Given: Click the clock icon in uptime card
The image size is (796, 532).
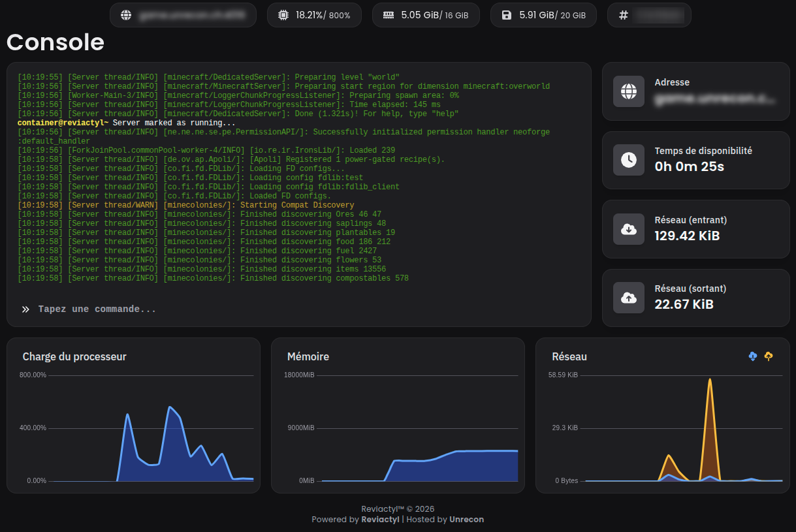Looking at the screenshot, I should point(629,160).
